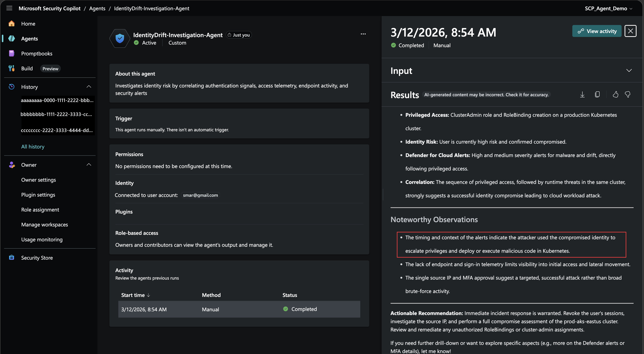Image resolution: width=644 pixels, height=354 pixels.
Task: Open the All history link
Action: pos(33,147)
